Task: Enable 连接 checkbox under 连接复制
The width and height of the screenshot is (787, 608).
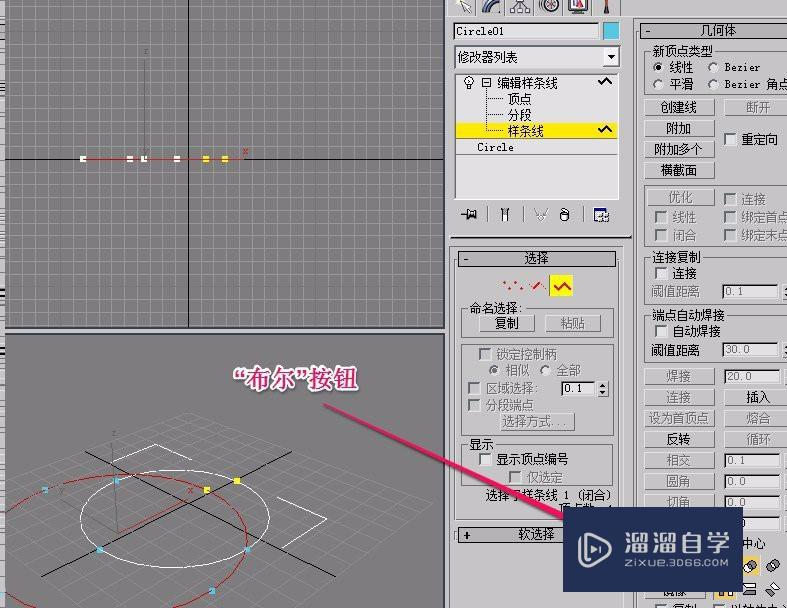Action: 661,273
